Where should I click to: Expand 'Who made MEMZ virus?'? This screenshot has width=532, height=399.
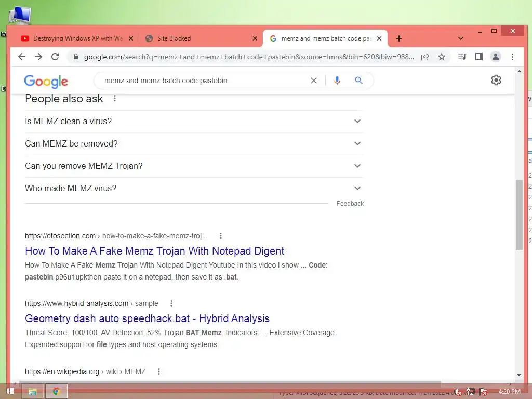click(x=194, y=188)
